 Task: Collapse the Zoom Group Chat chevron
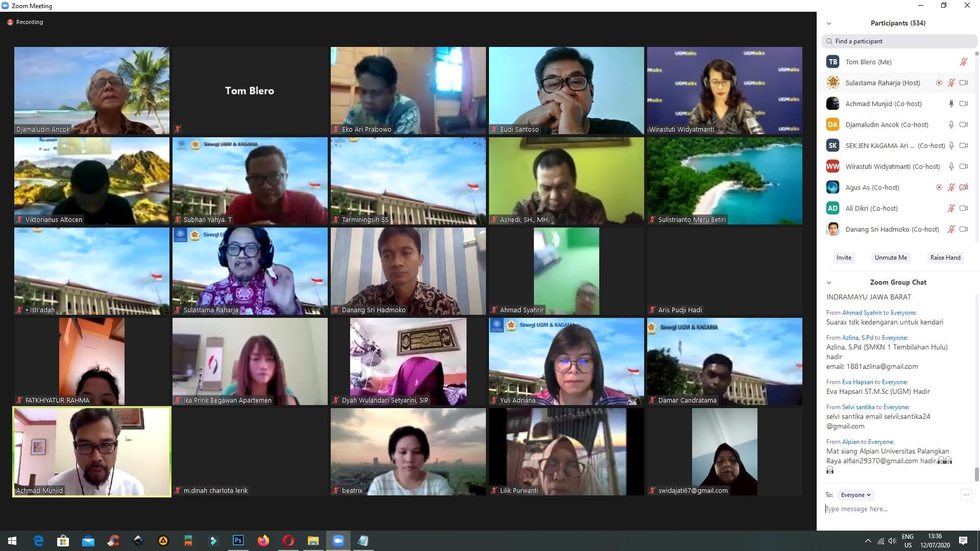(829, 283)
